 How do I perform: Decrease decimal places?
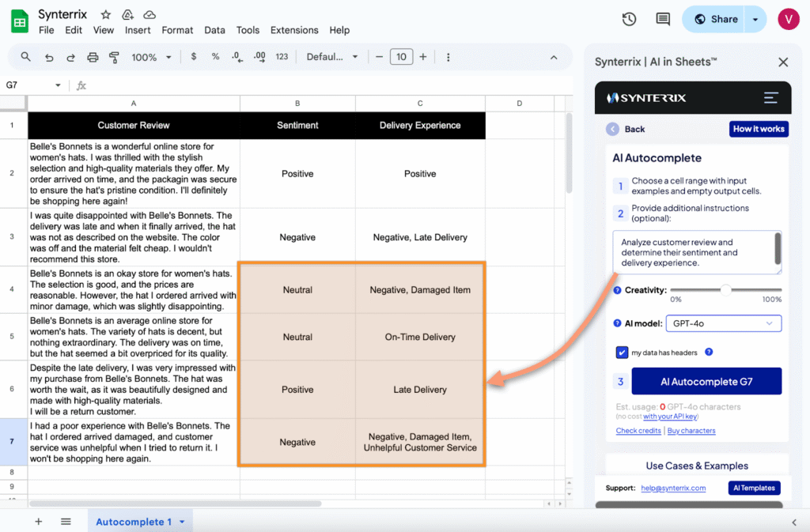point(237,57)
